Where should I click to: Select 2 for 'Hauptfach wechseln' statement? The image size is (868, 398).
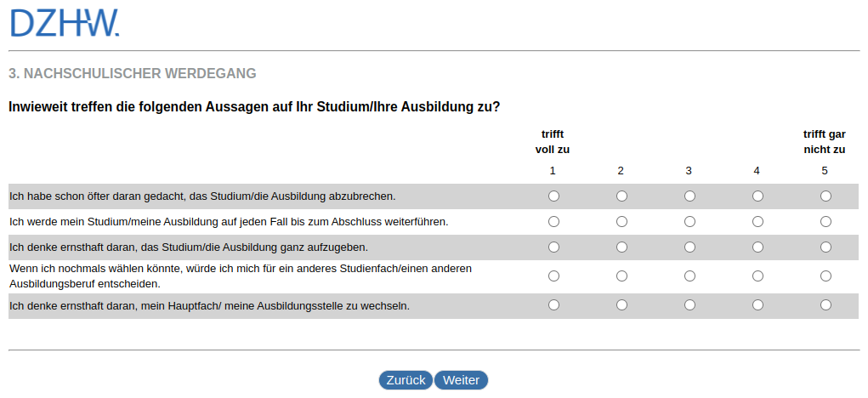click(x=621, y=304)
